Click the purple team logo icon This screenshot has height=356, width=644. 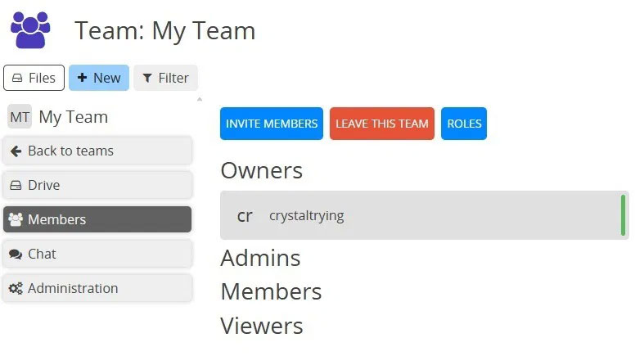click(x=30, y=29)
